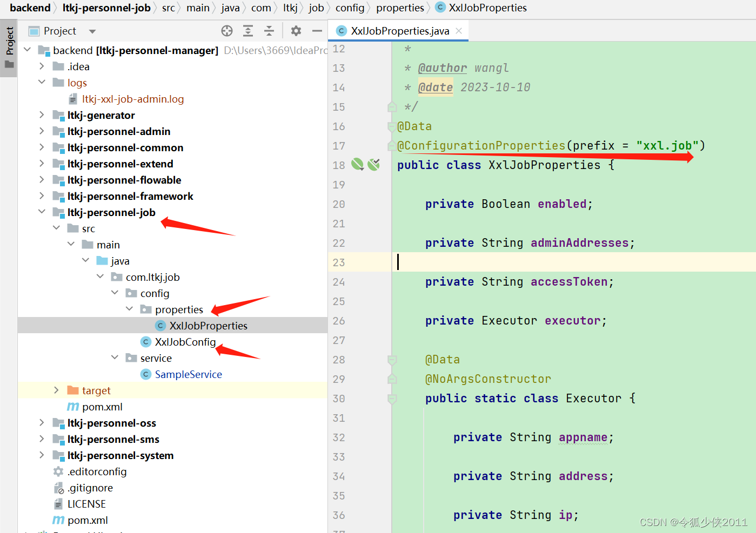
Task: Collapse the service package
Action: [x=115, y=357]
